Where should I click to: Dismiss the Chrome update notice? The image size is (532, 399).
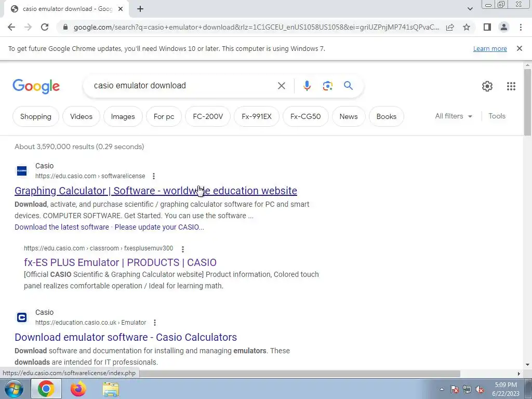pyautogui.click(x=519, y=48)
